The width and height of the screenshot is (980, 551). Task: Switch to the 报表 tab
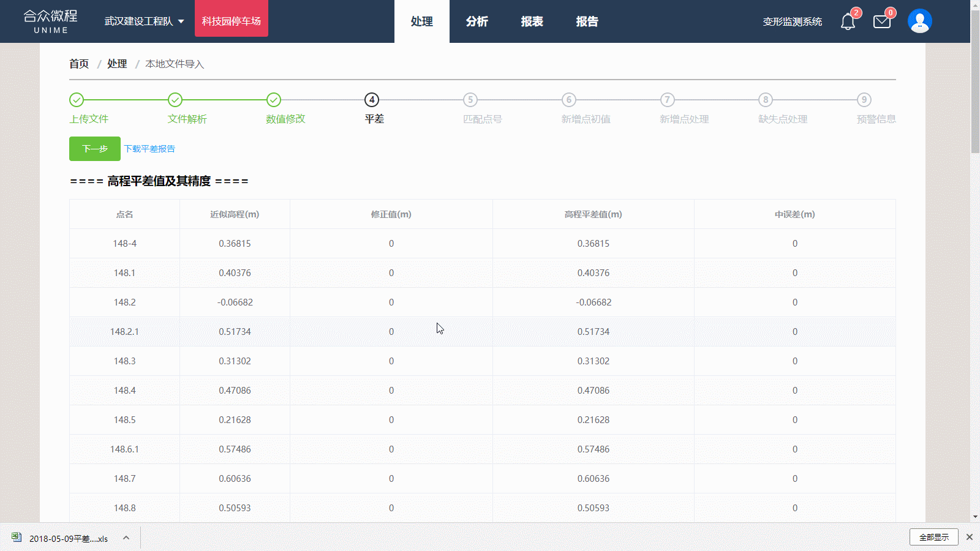[x=532, y=21]
